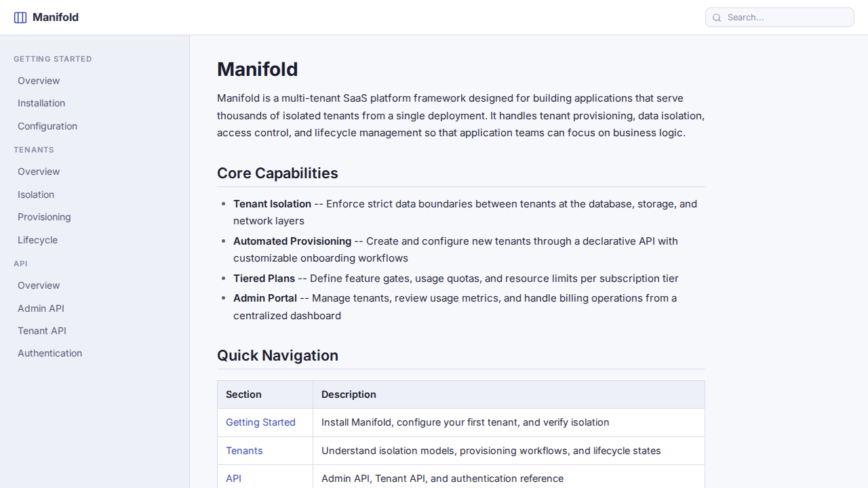Screen dimensions: 868x488
Task: Click the Tenants link in Quick Navigation
Action: 244,451
